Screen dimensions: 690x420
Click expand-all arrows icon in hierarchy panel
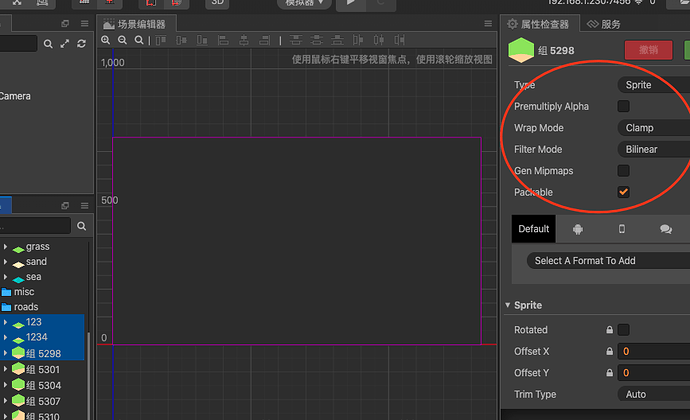(65, 44)
